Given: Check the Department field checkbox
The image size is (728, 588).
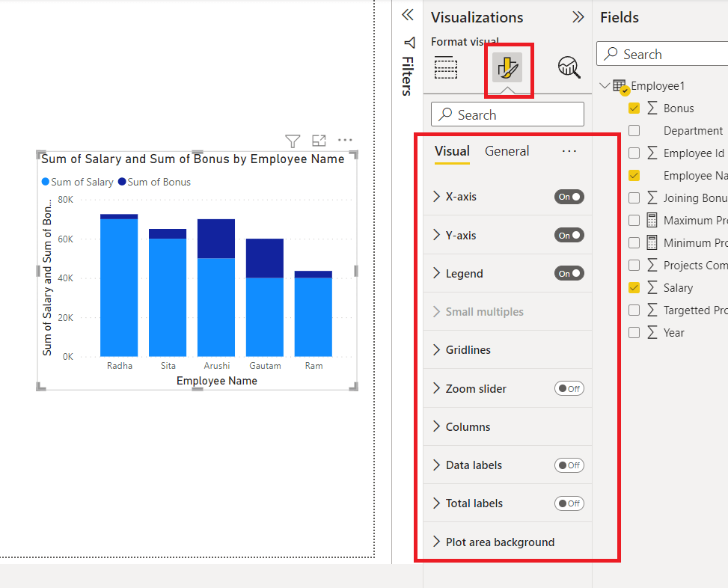Looking at the screenshot, I should pos(634,130).
